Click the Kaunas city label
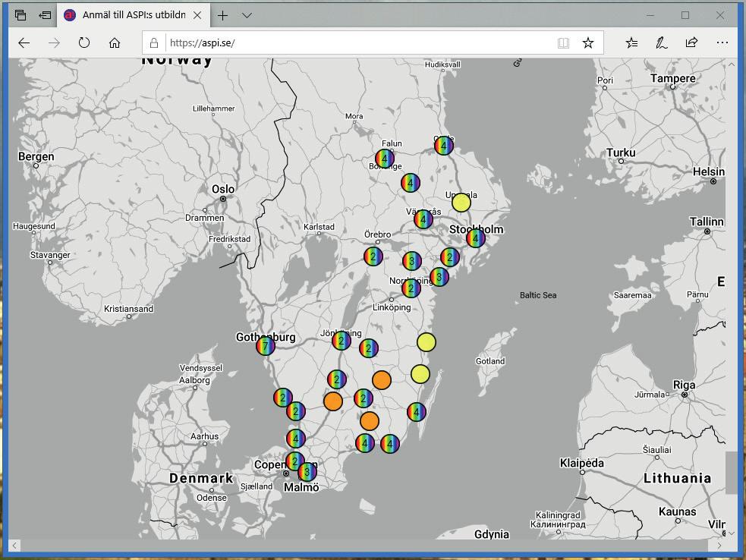 pos(678,512)
